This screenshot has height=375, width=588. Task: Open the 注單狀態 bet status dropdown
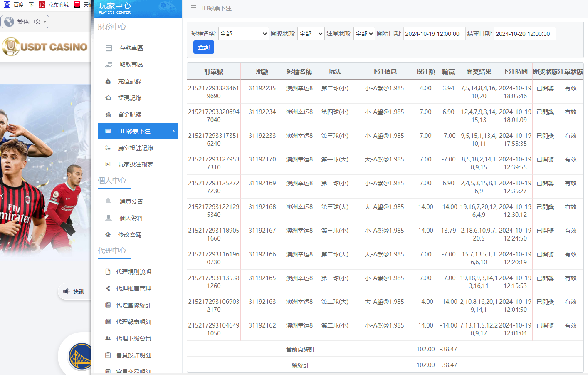point(364,34)
